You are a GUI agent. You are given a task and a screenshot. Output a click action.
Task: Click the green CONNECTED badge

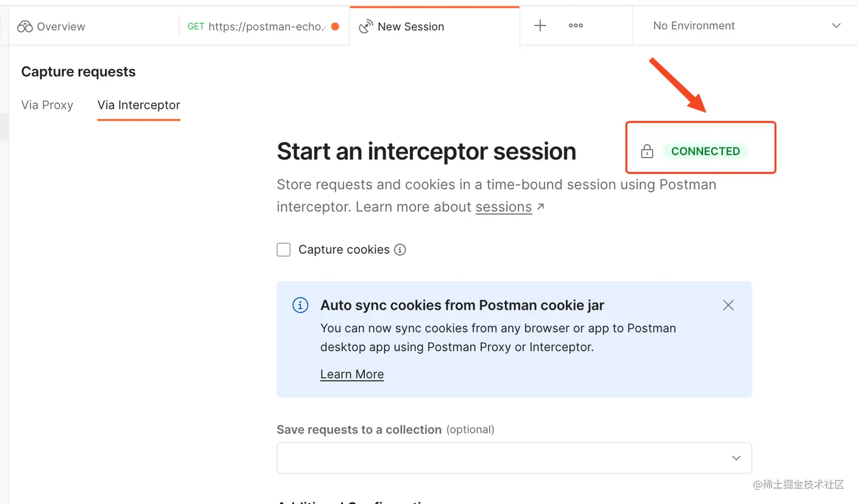705,151
